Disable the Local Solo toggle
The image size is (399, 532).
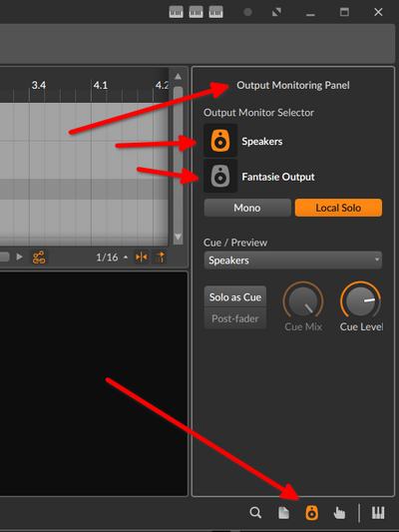(338, 208)
